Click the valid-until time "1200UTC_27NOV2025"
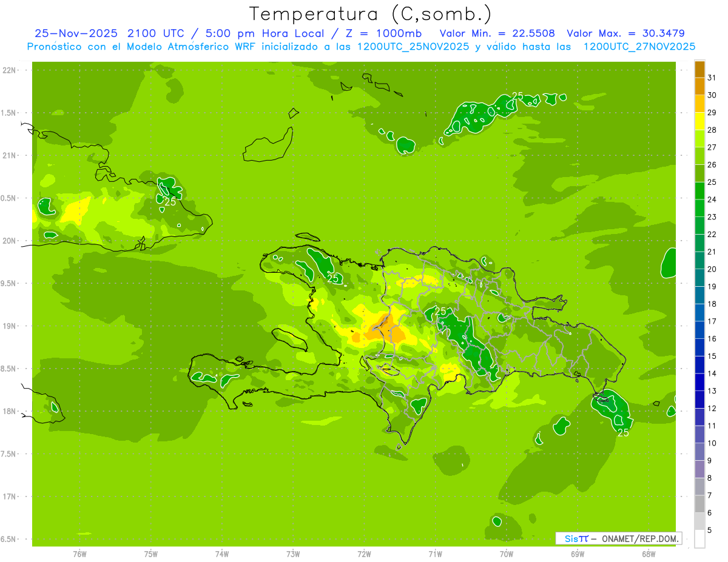Viewport: 728px width, 562px height. (639, 47)
